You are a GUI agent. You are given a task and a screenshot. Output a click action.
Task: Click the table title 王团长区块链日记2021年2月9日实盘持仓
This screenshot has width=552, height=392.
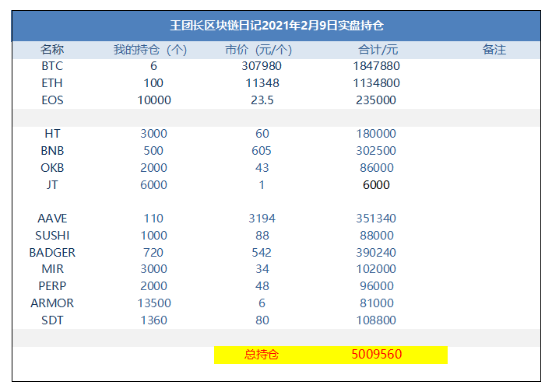coord(276,26)
